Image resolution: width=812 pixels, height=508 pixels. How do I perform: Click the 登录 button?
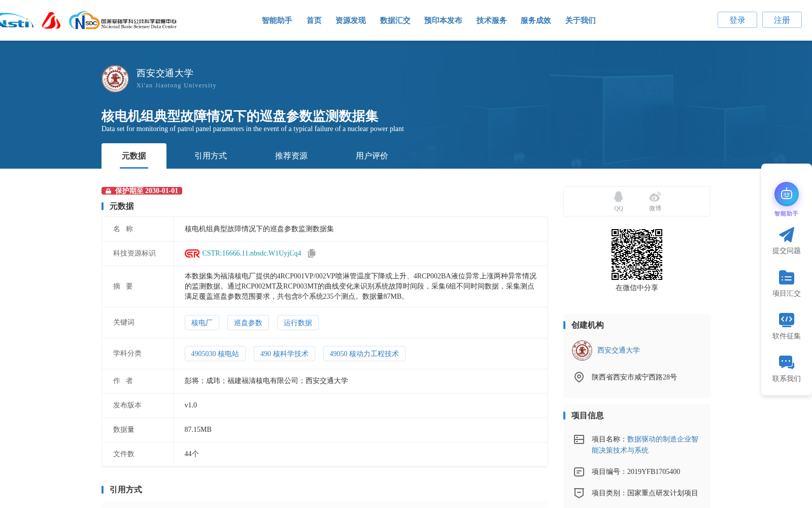coord(737,20)
